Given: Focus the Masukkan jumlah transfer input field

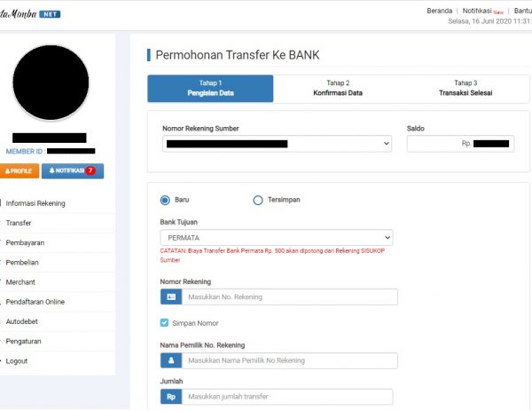Looking at the screenshot, I should click(289, 397).
